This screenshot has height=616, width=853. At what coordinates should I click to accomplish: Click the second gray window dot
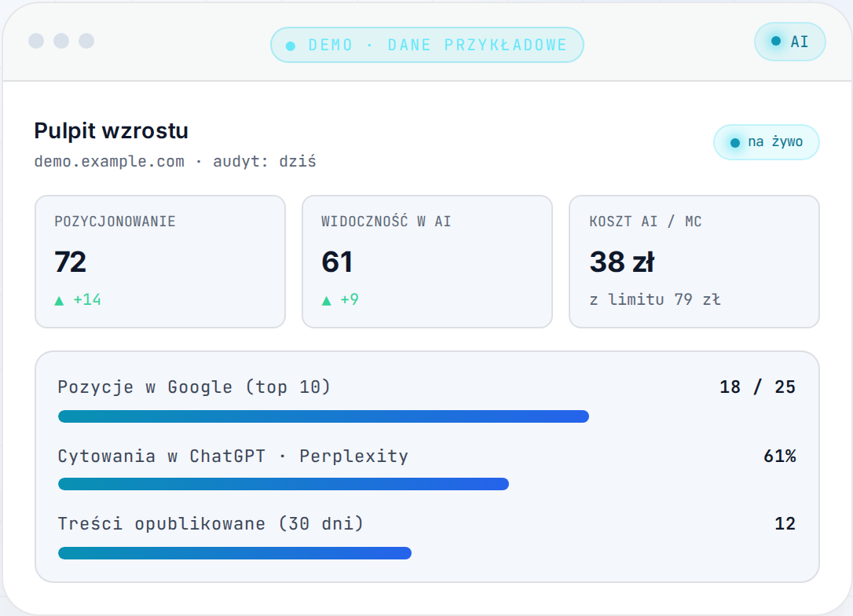[x=61, y=41]
